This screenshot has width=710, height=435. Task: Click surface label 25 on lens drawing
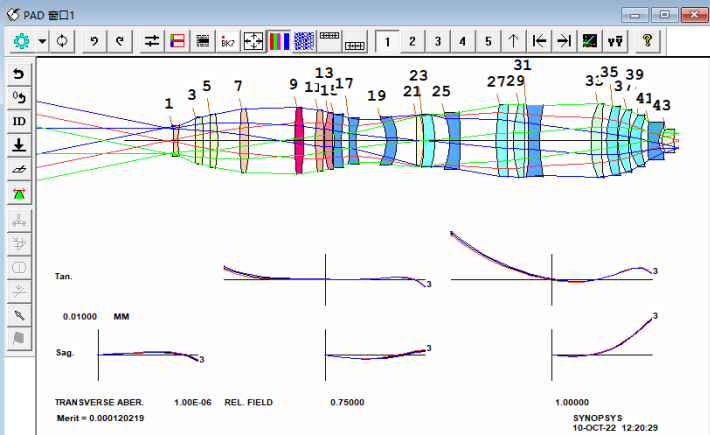441,91
